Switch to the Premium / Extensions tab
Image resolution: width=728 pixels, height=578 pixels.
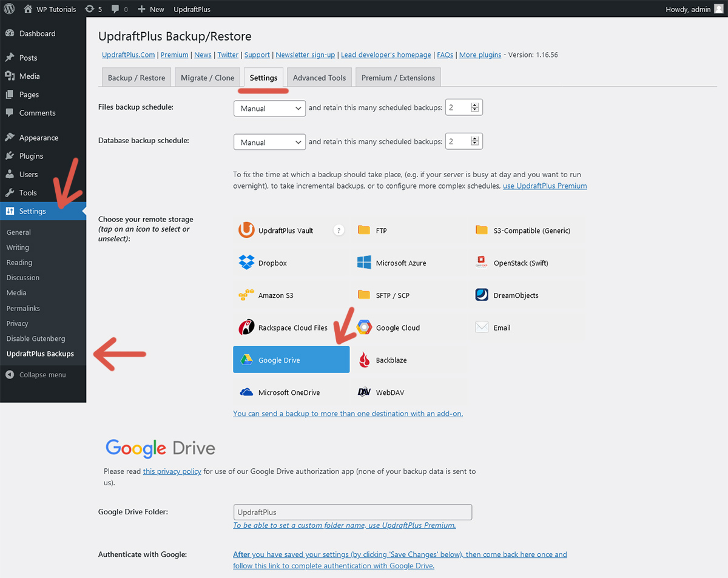[398, 78]
